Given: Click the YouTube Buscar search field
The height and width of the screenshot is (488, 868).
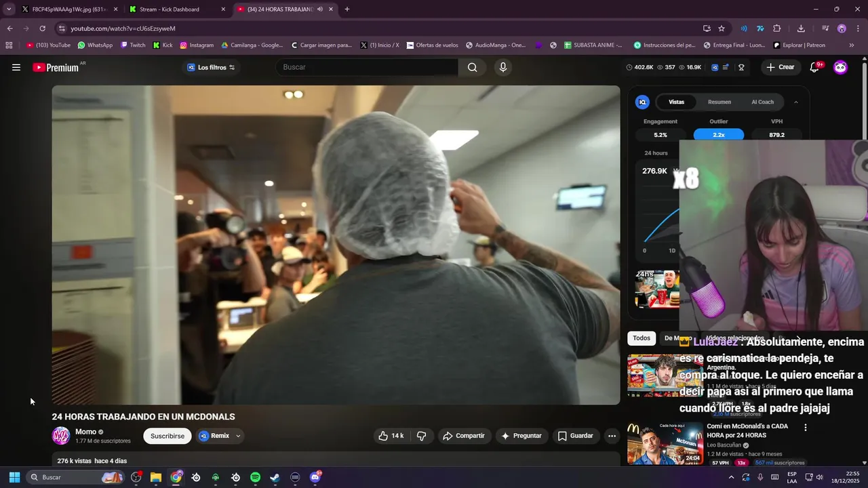Looking at the screenshot, I should point(367,67).
